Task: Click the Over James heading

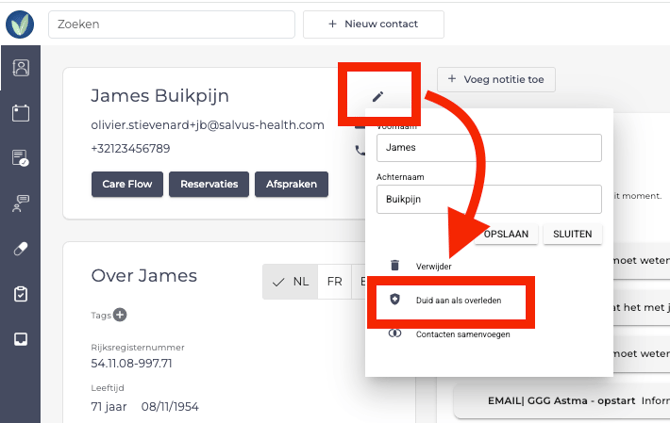Action: [x=144, y=276]
